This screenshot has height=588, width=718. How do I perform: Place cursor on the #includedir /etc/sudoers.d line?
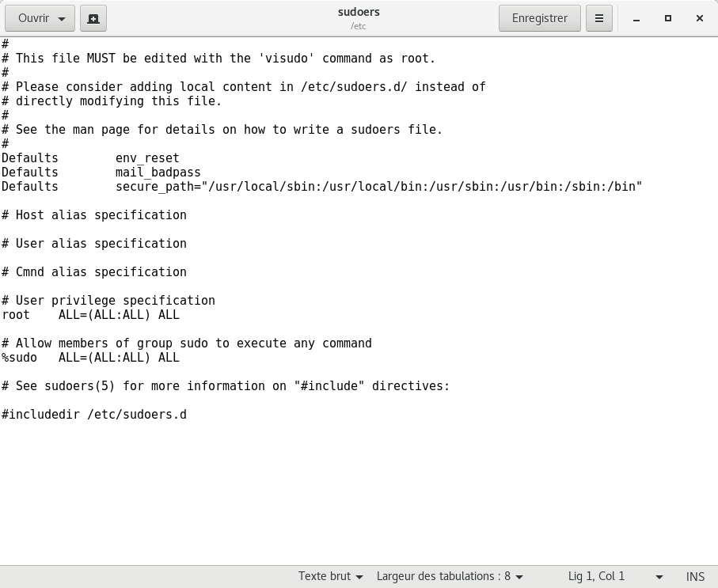[94, 415]
